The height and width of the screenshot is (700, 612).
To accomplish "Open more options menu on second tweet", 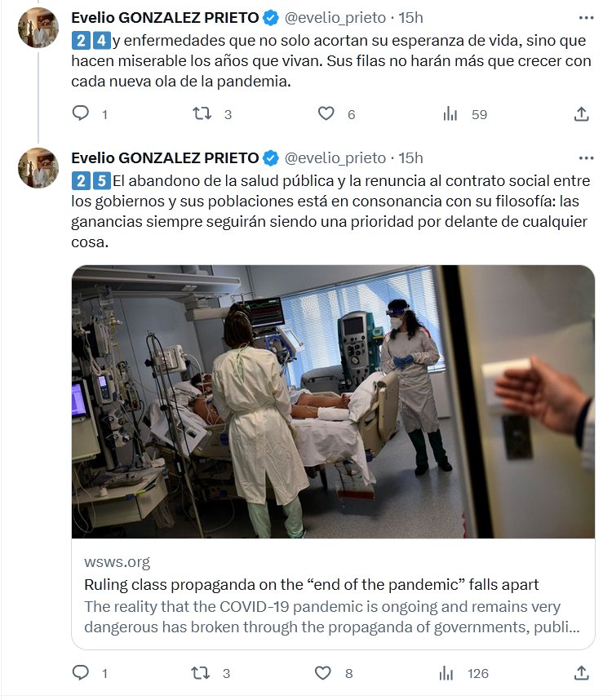I will point(586,157).
